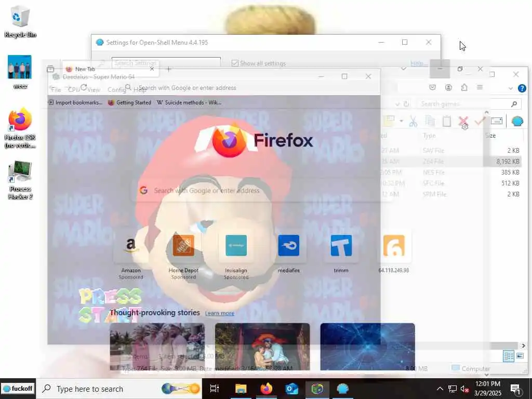Switch to Firefox on the taskbar
This screenshot has width=532, height=399.
(x=267, y=389)
